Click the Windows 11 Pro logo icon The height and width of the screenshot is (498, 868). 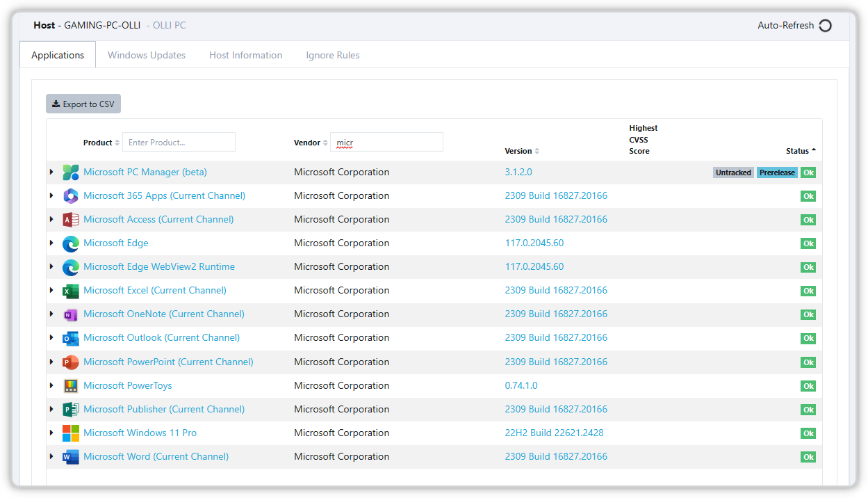click(71, 433)
